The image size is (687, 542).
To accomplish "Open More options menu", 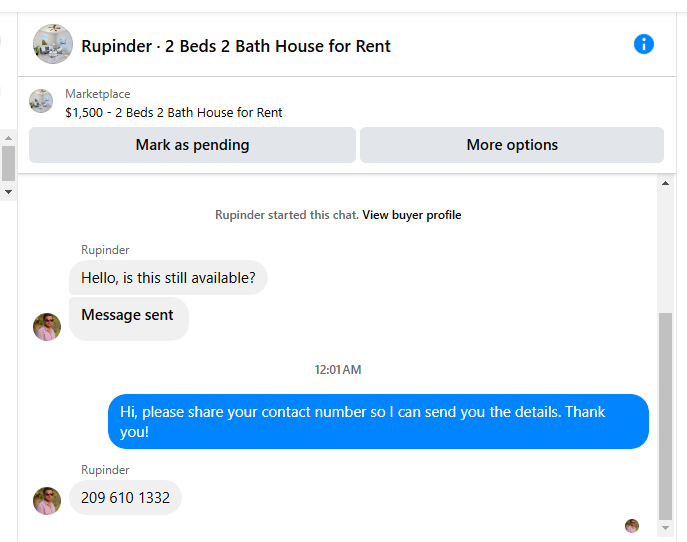I will point(512,145).
